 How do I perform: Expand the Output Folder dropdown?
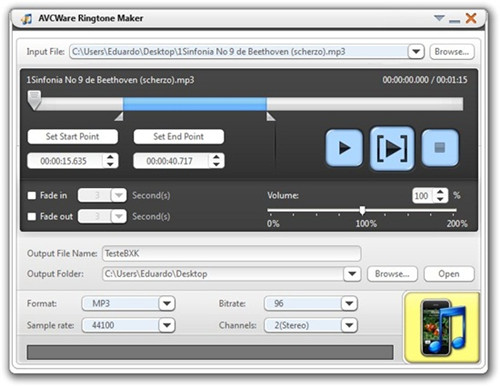(x=352, y=274)
